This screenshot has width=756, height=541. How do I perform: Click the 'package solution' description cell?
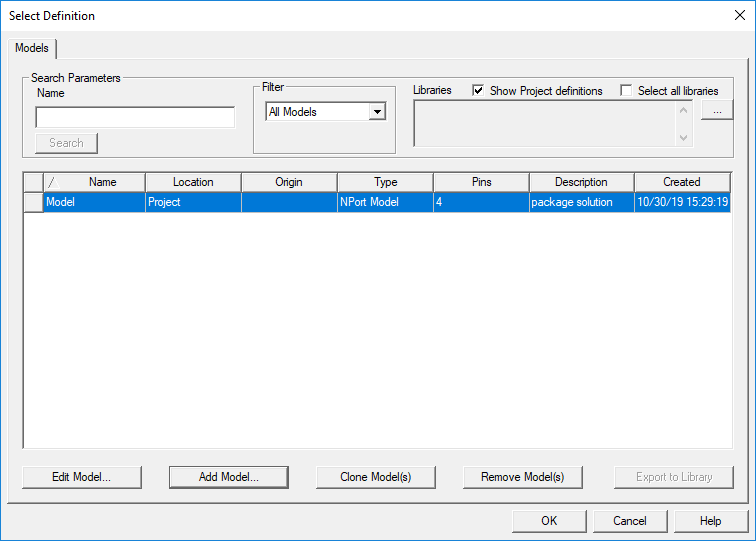coord(581,202)
